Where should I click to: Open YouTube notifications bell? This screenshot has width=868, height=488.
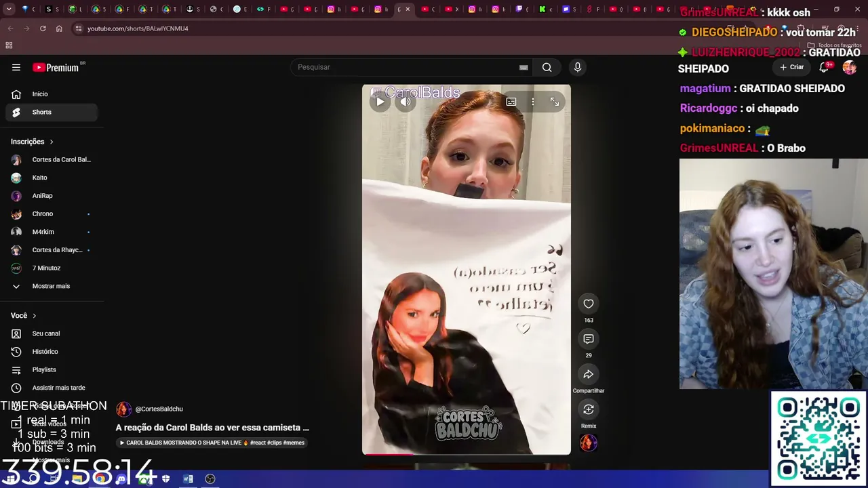tap(825, 67)
